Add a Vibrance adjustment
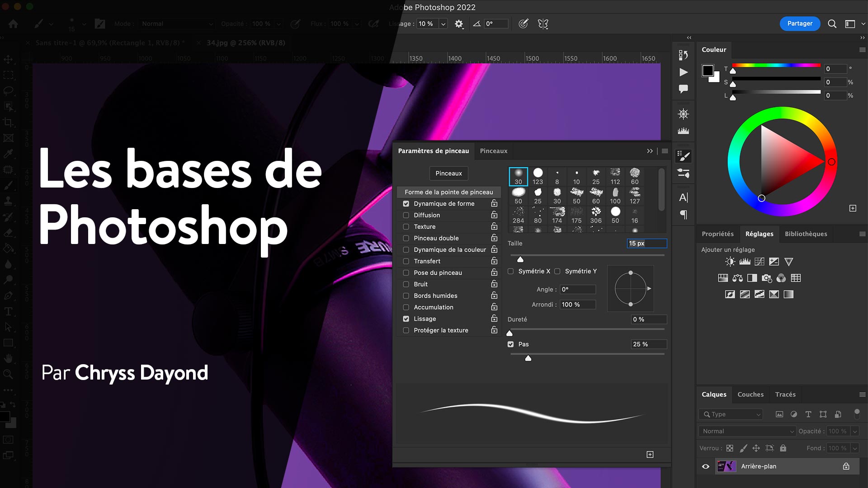Screen dimensions: 868x488 click(789, 262)
